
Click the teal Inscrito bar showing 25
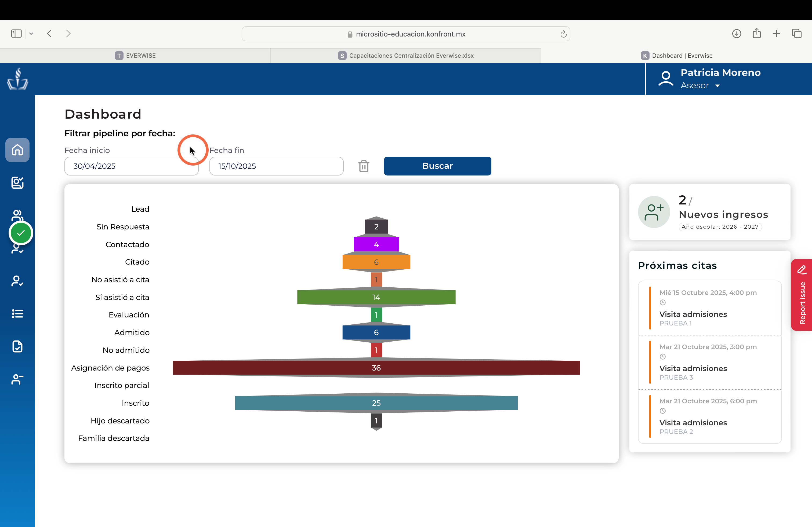coord(376,403)
